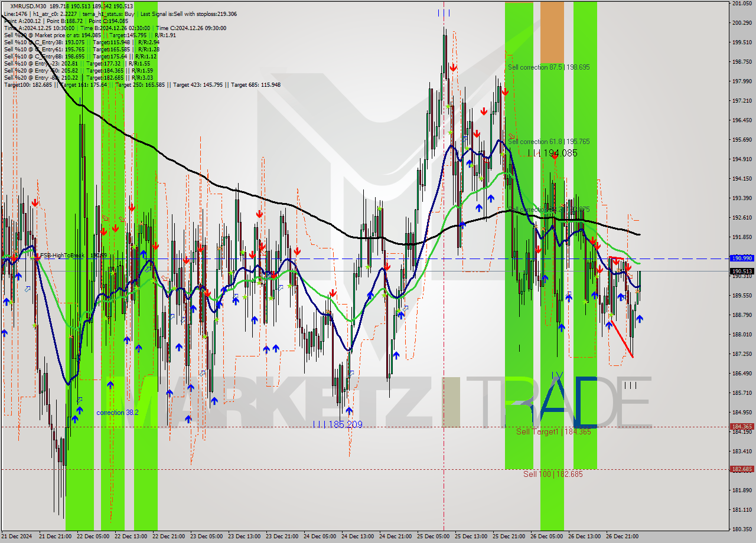756x543 pixels.
Task: Click the red 182.685 price tag
Action: coord(741,469)
